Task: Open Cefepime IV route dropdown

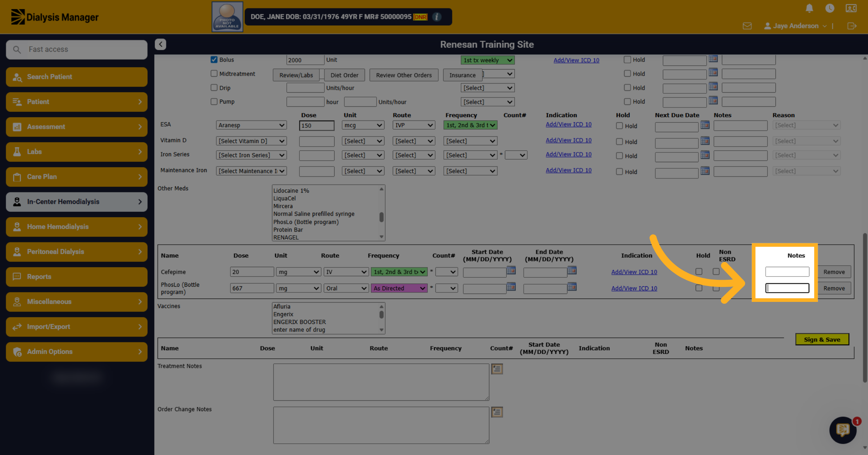Action: [346, 272]
